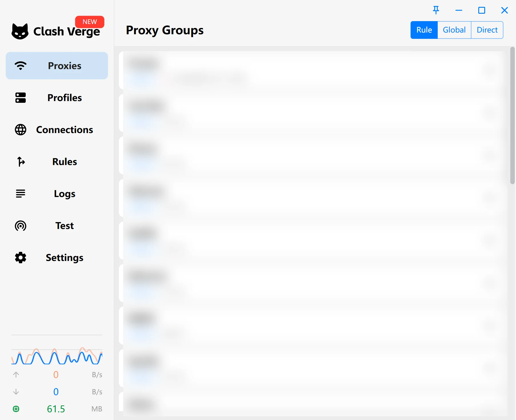516x420 pixels.
Task: Click the Clash Verge cat logo
Action: [20, 31]
